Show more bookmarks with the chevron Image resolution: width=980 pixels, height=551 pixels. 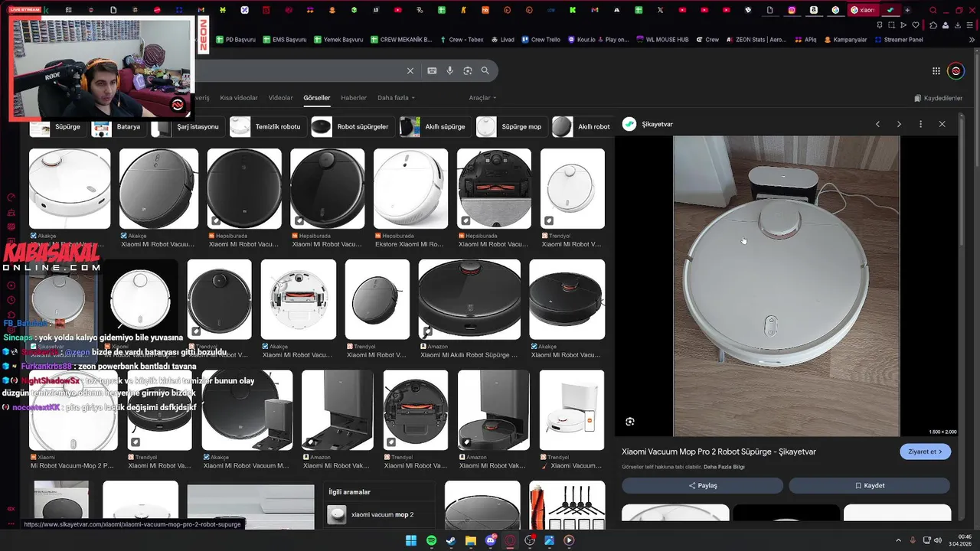click(x=972, y=40)
